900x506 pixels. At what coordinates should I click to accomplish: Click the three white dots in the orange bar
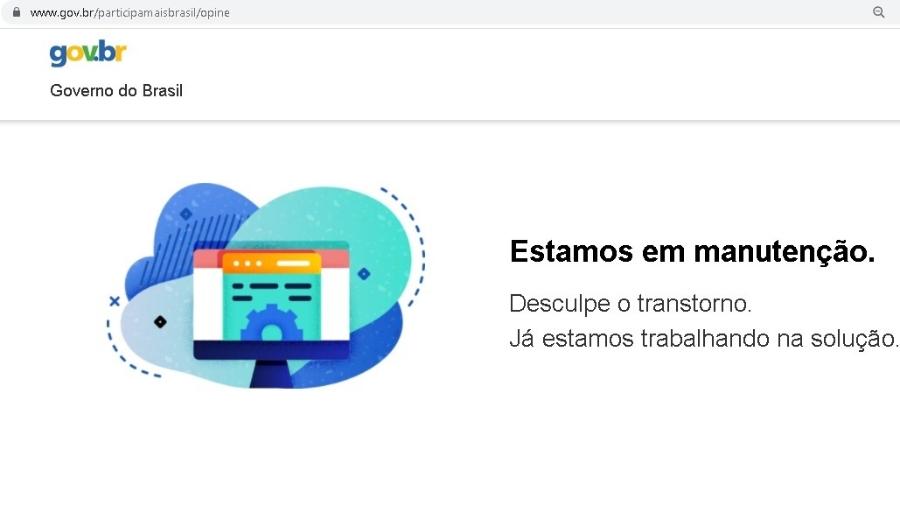(x=247, y=263)
